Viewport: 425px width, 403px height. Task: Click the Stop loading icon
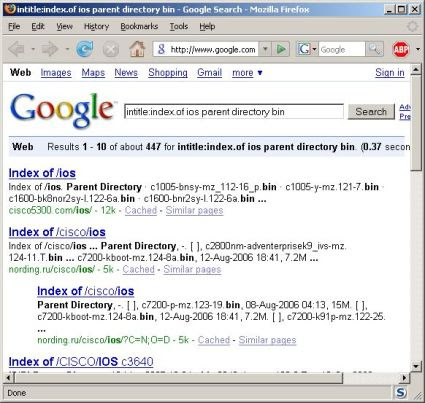[111, 50]
